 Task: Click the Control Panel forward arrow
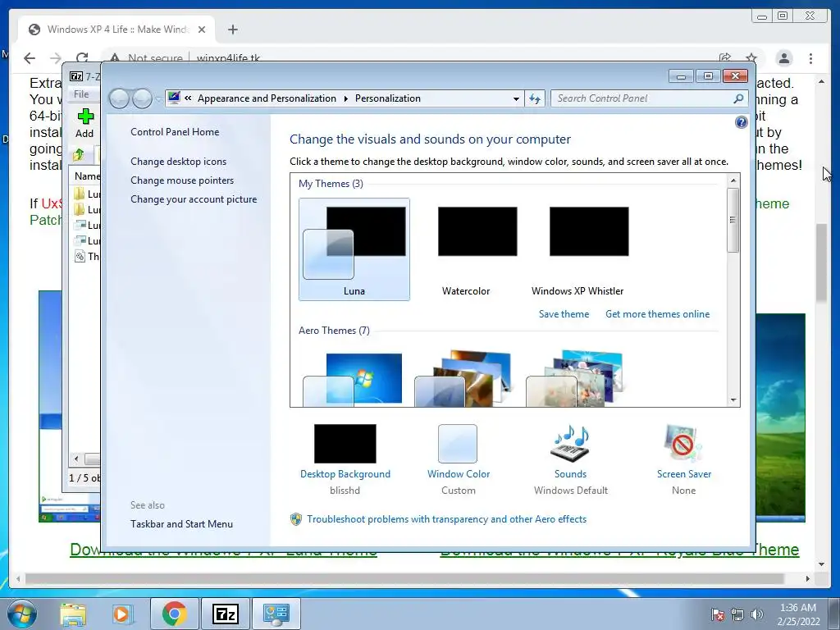(x=142, y=98)
